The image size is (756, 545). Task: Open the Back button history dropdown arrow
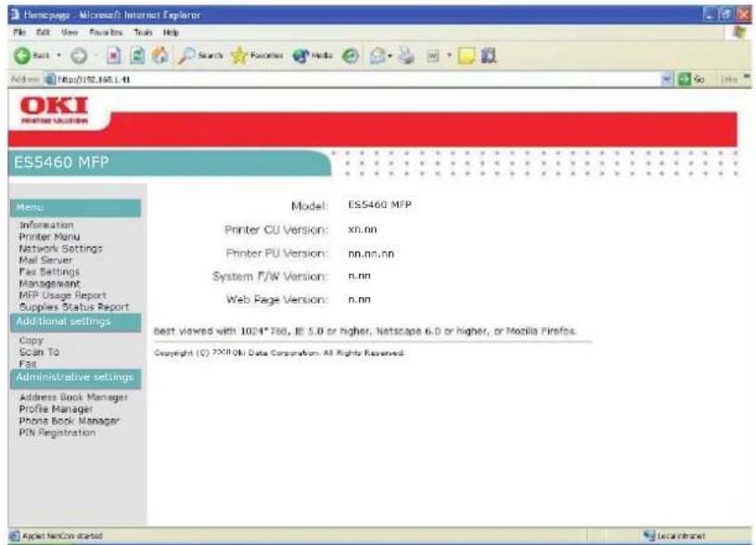tap(58, 56)
